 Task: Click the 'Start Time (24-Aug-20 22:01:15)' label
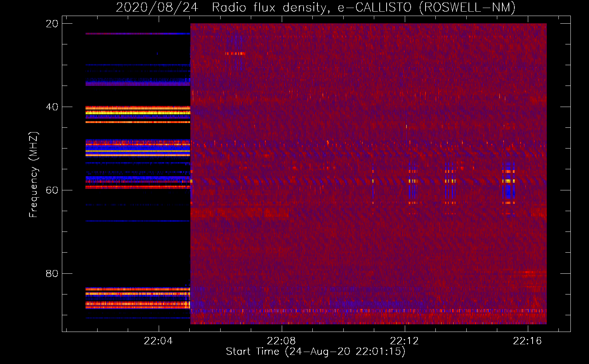pyautogui.click(x=316, y=352)
